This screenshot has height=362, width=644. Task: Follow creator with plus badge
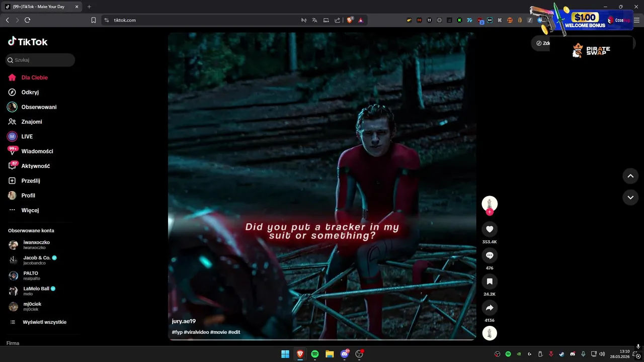pyautogui.click(x=490, y=212)
